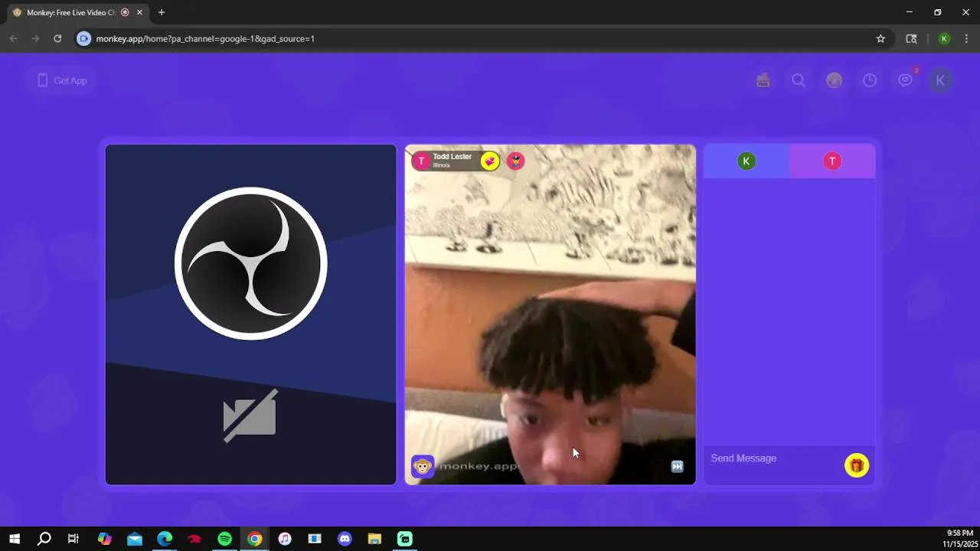Open Mail app from taskbar
The image size is (980, 551).
pyautogui.click(x=135, y=539)
